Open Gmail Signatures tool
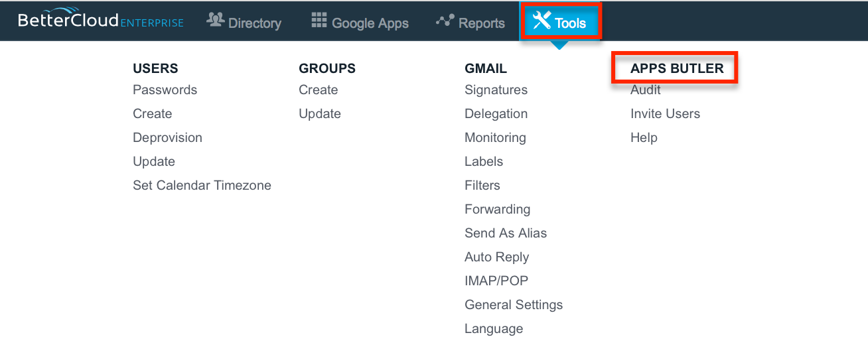The height and width of the screenshot is (341, 868). (x=496, y=90)
